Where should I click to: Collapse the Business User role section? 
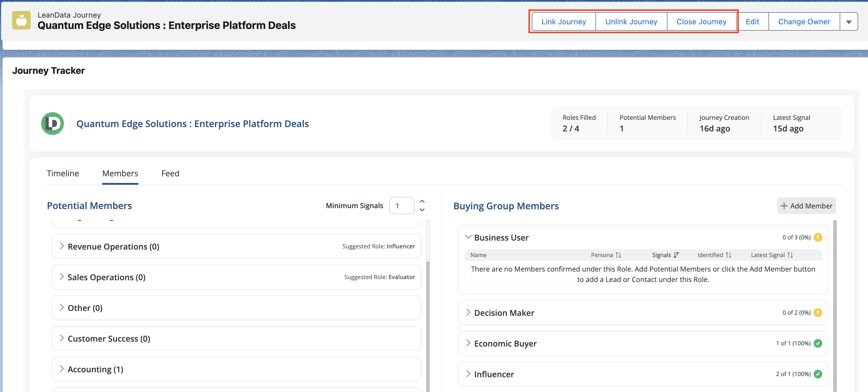pyautogui.click(x=468, y=237)
